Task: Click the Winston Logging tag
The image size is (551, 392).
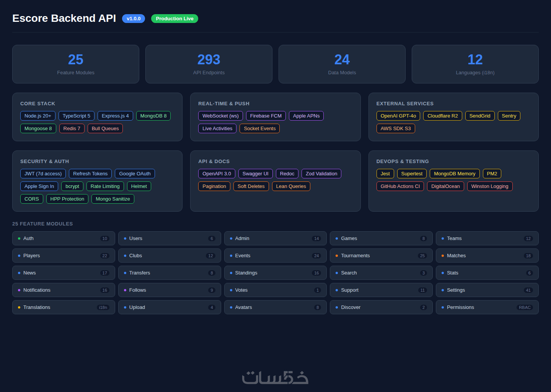Action: click(490, 186)
